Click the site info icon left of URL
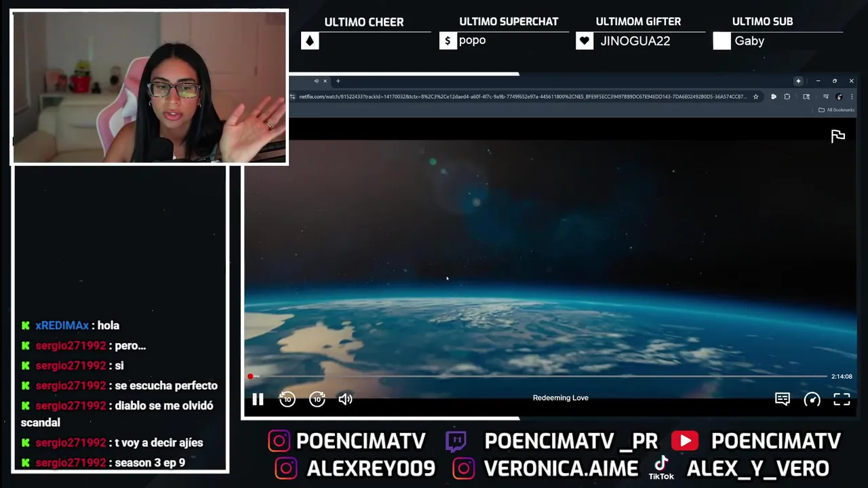 [293, 97]
